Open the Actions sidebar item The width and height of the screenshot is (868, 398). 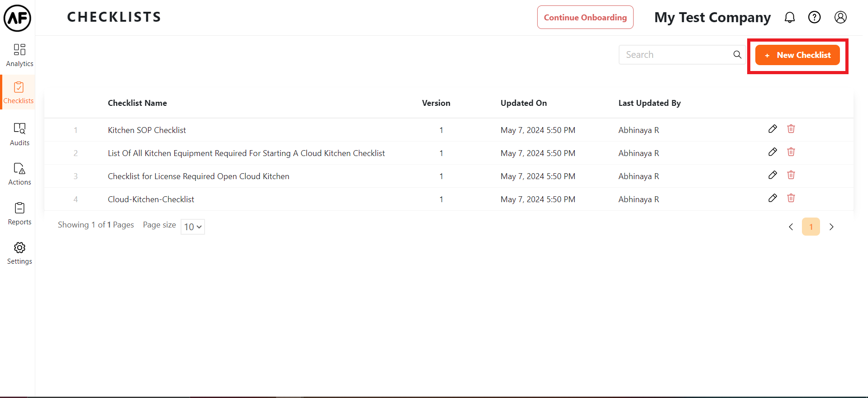[x=19, y=174]
